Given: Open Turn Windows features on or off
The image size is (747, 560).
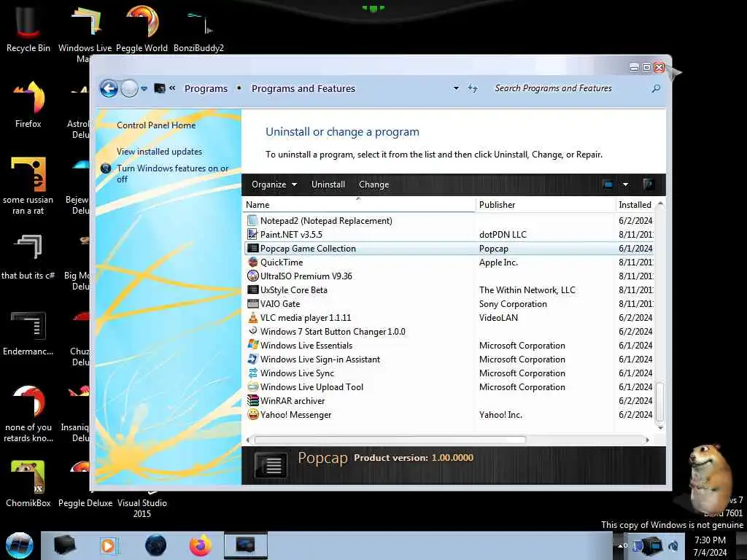Looking at the screenshot, I should (x=172, y=174).
